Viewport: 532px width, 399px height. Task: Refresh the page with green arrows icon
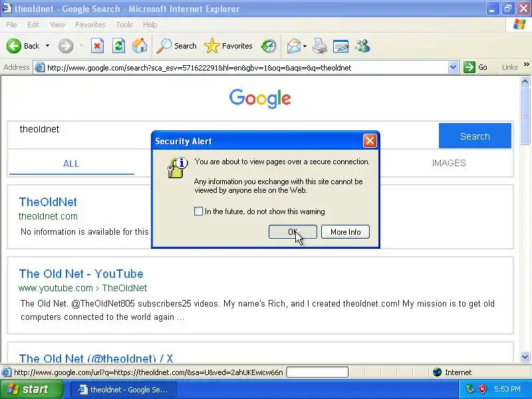119,46
